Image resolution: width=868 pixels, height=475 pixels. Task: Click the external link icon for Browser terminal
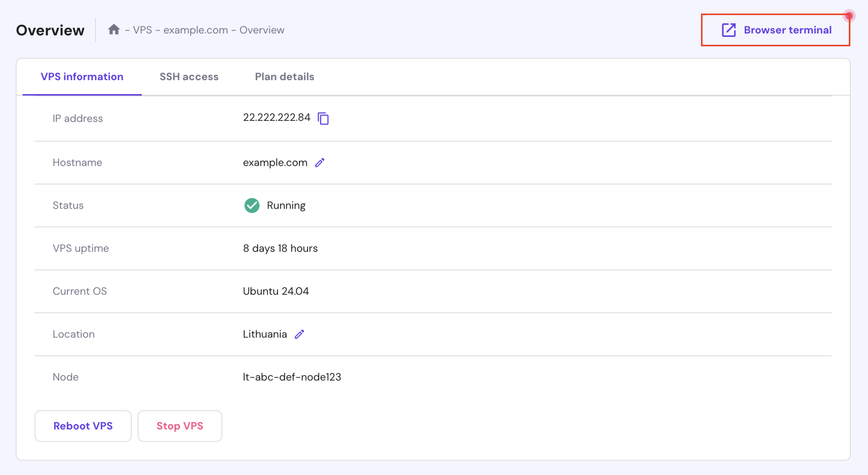tap(729, 30)
